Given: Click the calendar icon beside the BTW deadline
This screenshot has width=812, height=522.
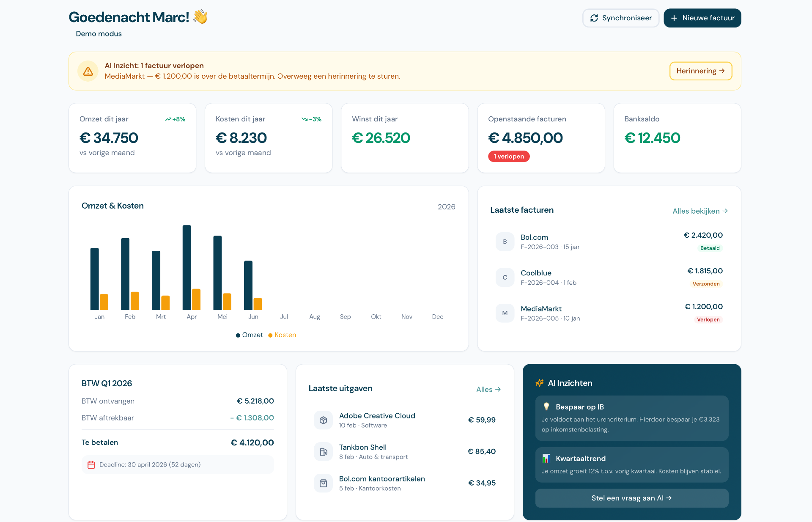Looking at the screenshot, I should coord(91,465).
